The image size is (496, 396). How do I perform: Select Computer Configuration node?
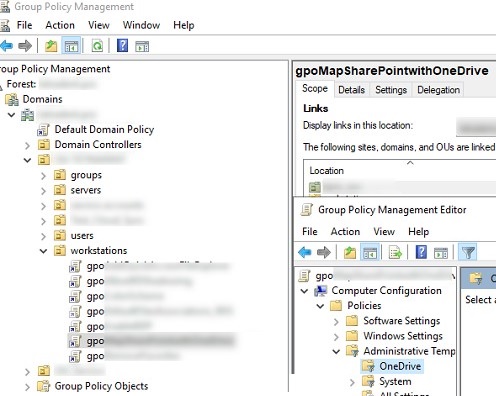(x=386, y=291)
